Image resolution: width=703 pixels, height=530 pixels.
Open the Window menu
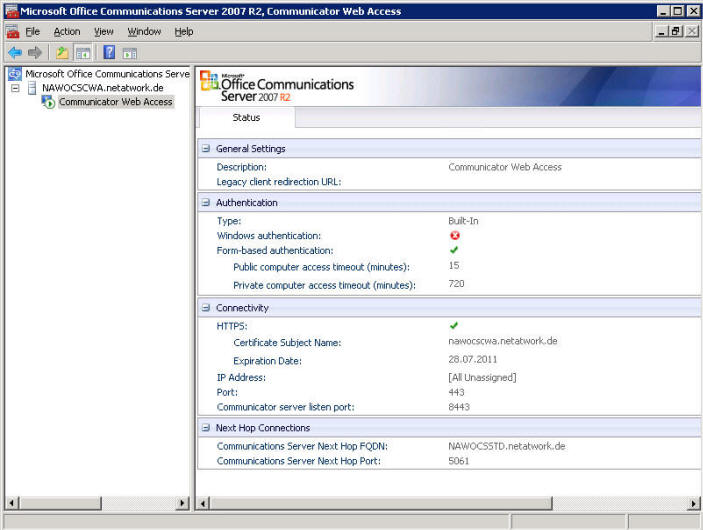pos(144,32)
